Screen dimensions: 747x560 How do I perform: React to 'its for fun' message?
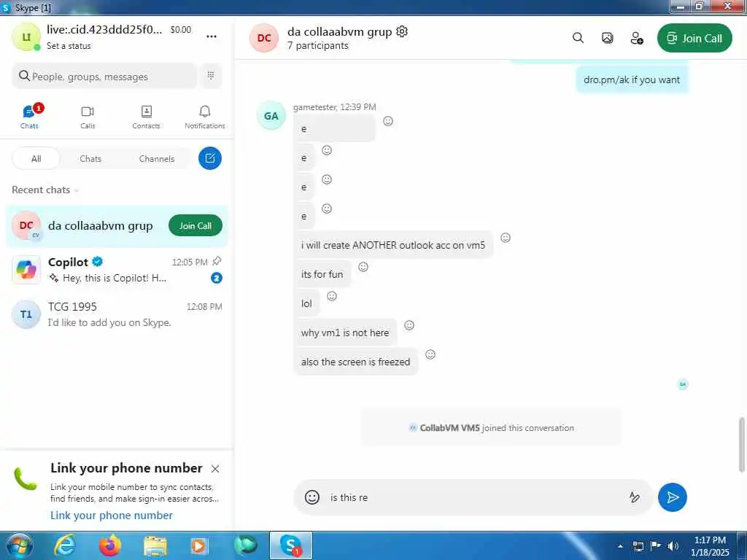pyautogui.click(x=363, y=267)
